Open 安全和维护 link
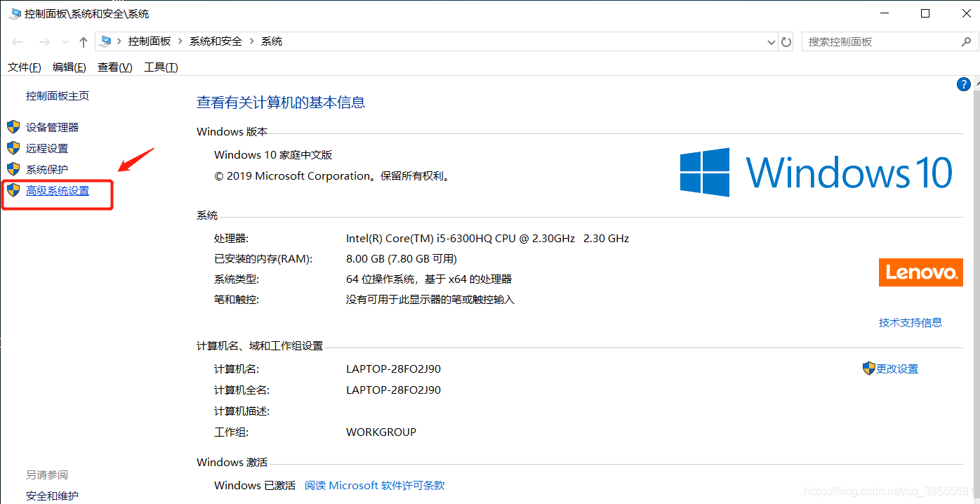The height and width of the screenshot is (504, 980). point(53,496)
